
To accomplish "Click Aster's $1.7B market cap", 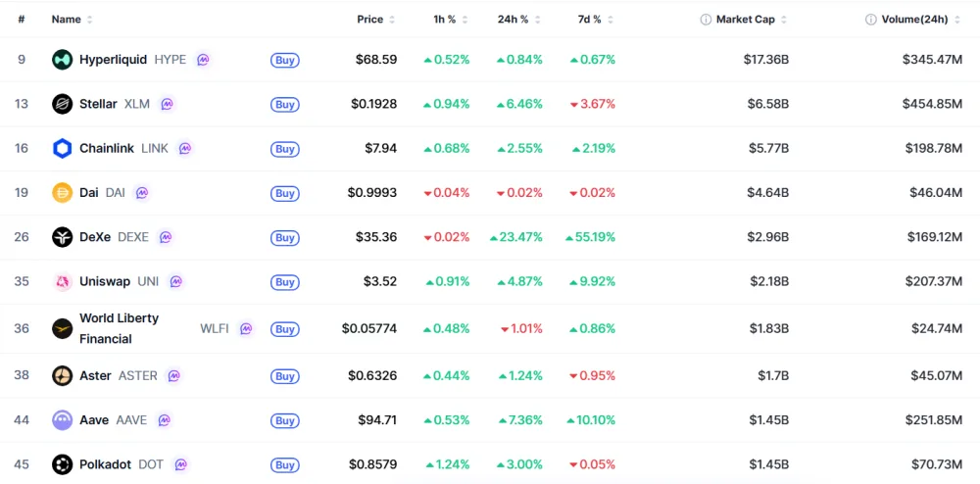I will tap(772, 376).
